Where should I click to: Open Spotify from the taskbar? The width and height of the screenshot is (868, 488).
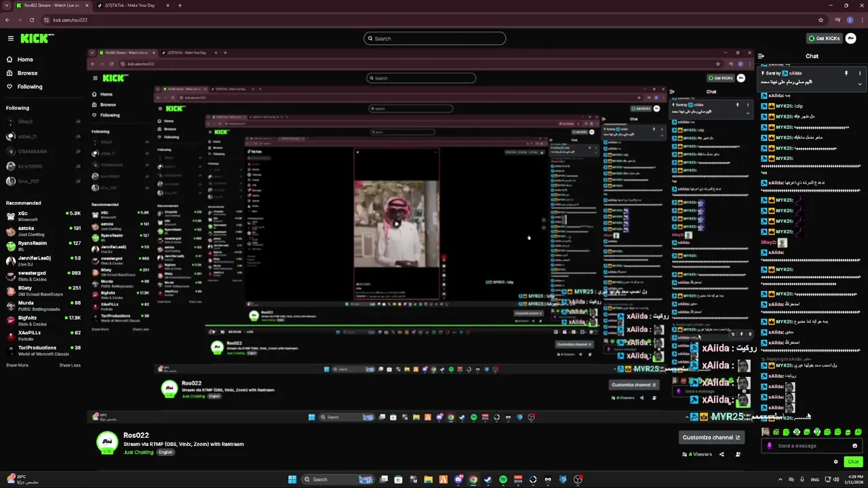click(x=502, y=479)
